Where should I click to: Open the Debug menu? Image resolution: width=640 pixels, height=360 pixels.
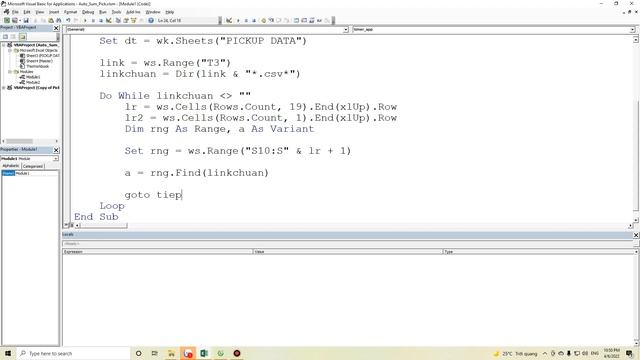pyautogui.click(x=88, y=12)
